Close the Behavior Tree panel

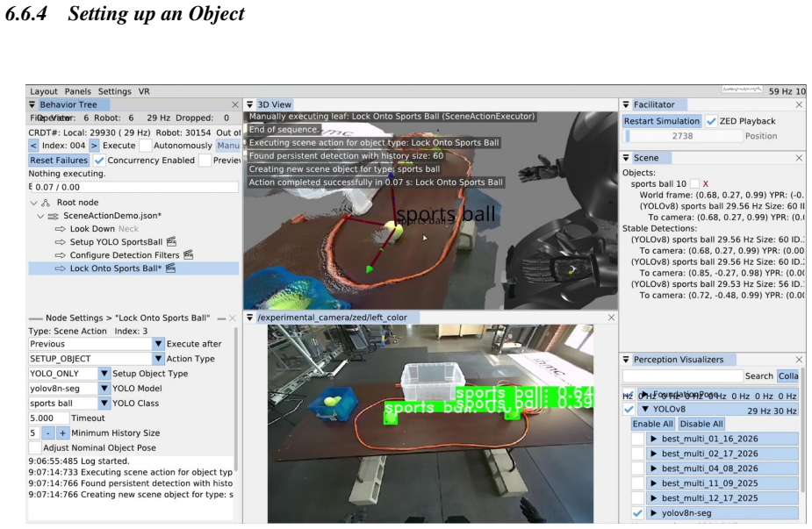(x=235, y=104)
